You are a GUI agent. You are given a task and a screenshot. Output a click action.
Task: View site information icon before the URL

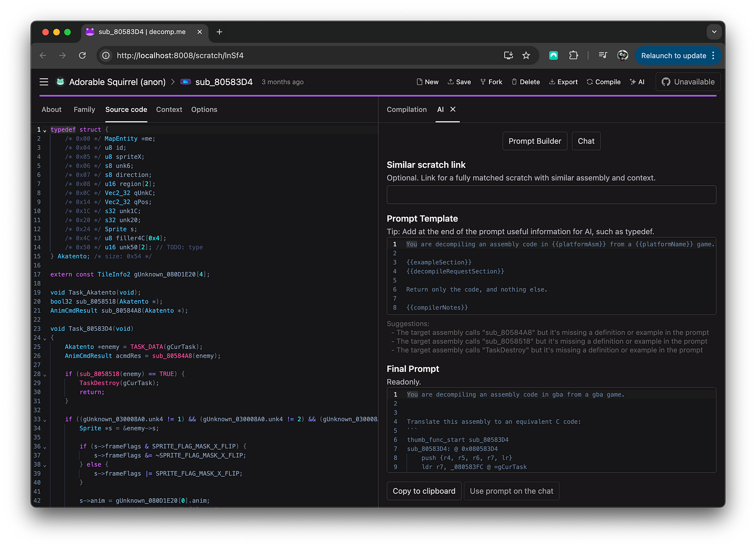[x=106, y=55]
